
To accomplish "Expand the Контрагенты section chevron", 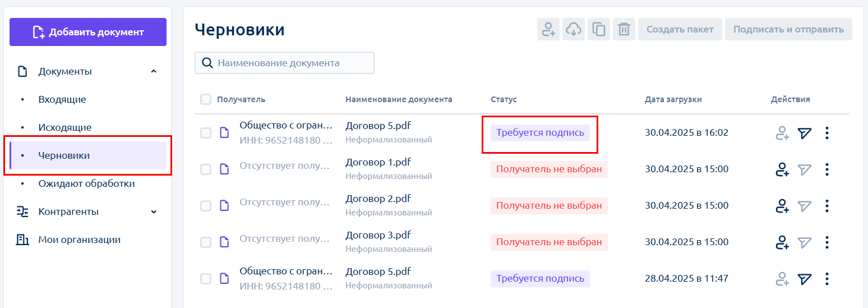I will tap(154, 212).
